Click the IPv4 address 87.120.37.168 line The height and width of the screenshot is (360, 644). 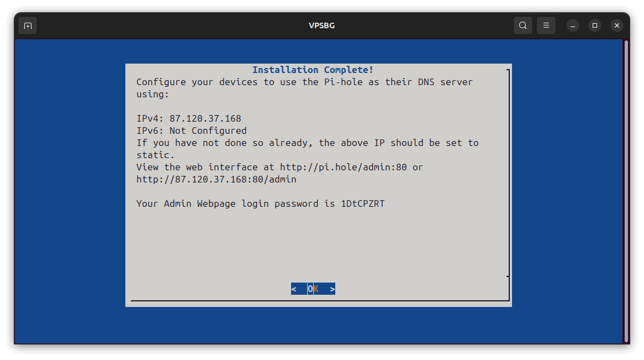point(189,118)
